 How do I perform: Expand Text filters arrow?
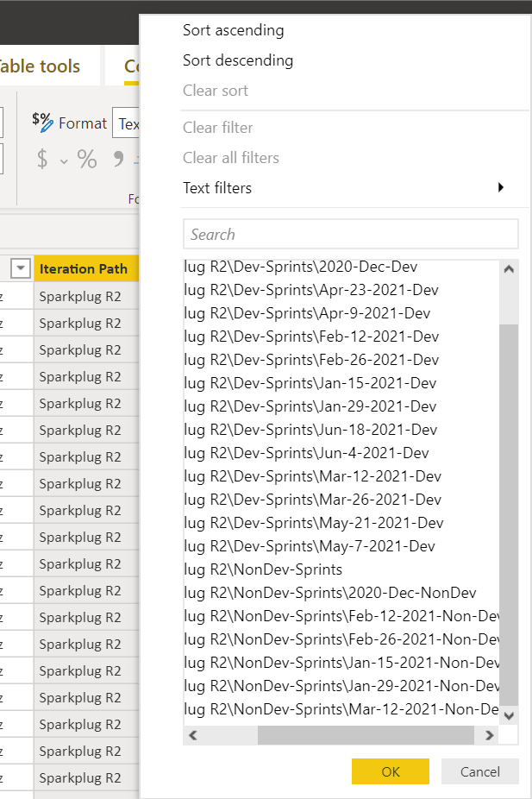(x=501, y=187)
